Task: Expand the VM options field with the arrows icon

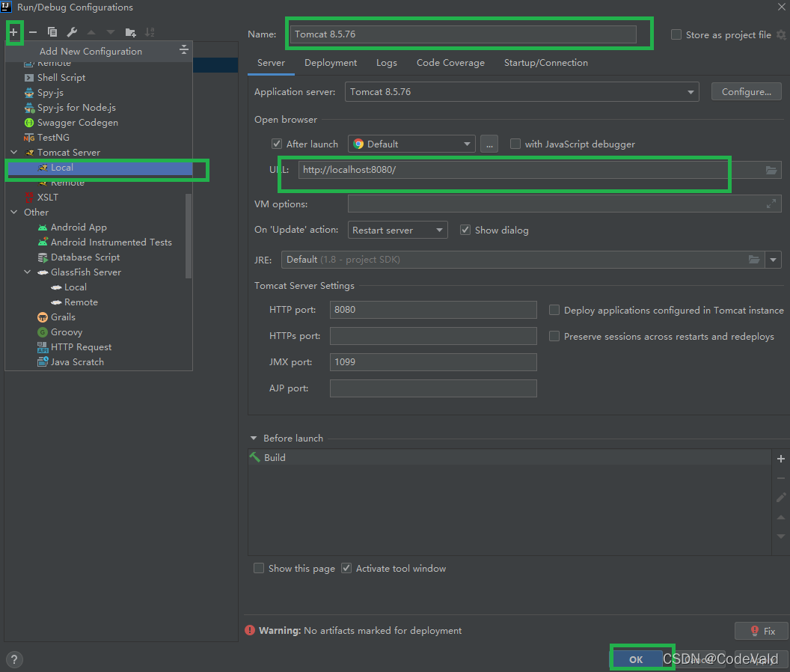Action: tap(771, 204)
